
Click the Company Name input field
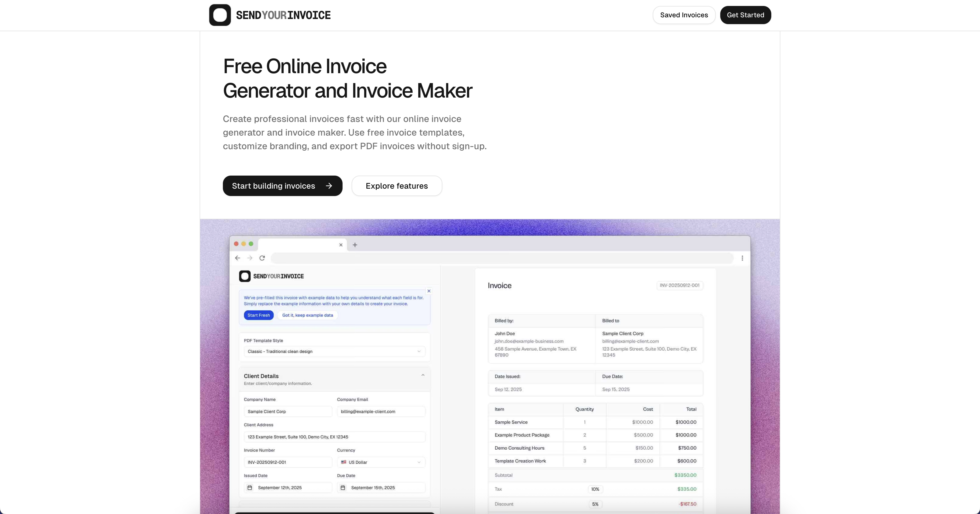(288, 411)
